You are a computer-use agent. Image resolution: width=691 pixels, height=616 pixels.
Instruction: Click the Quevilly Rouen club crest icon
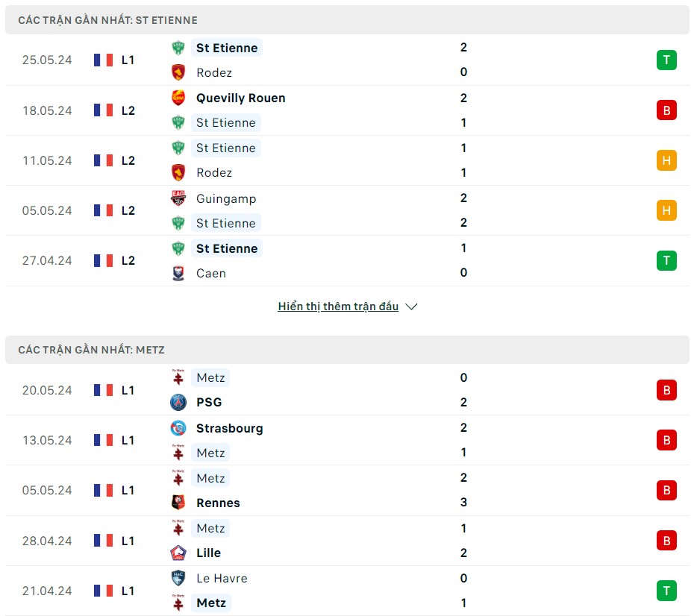(x=178, y=98)
